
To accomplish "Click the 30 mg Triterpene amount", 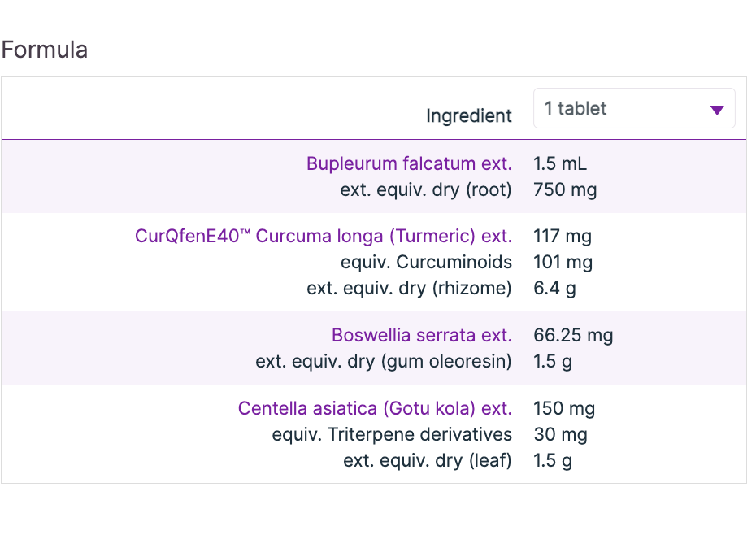I will tap(560, 434).
